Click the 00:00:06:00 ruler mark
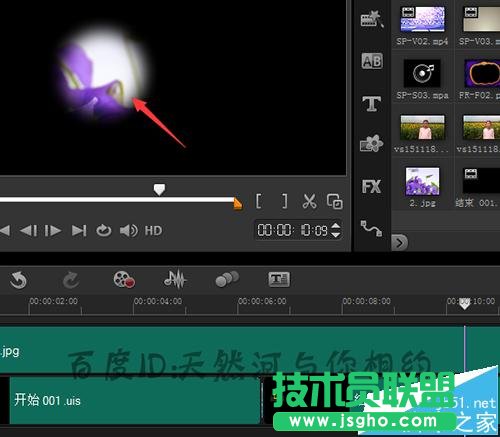 [262, 301]
